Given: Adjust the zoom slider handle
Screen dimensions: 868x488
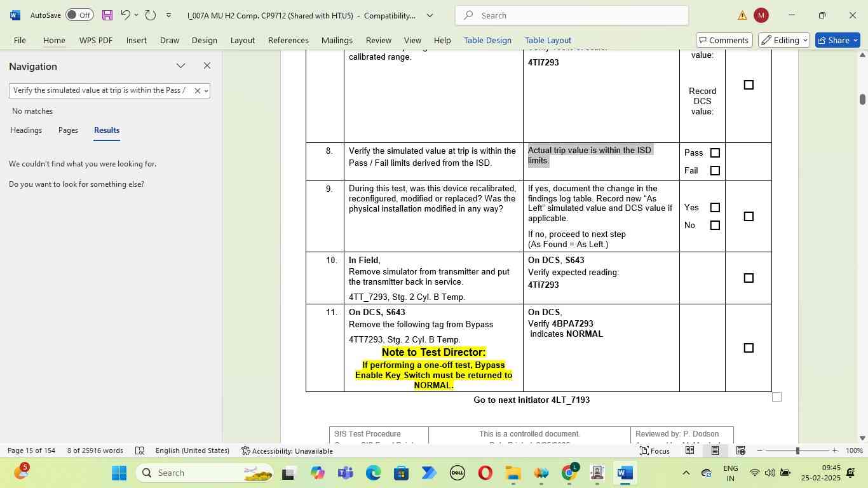Looking at the screenshot, I should tap(797, 451).
